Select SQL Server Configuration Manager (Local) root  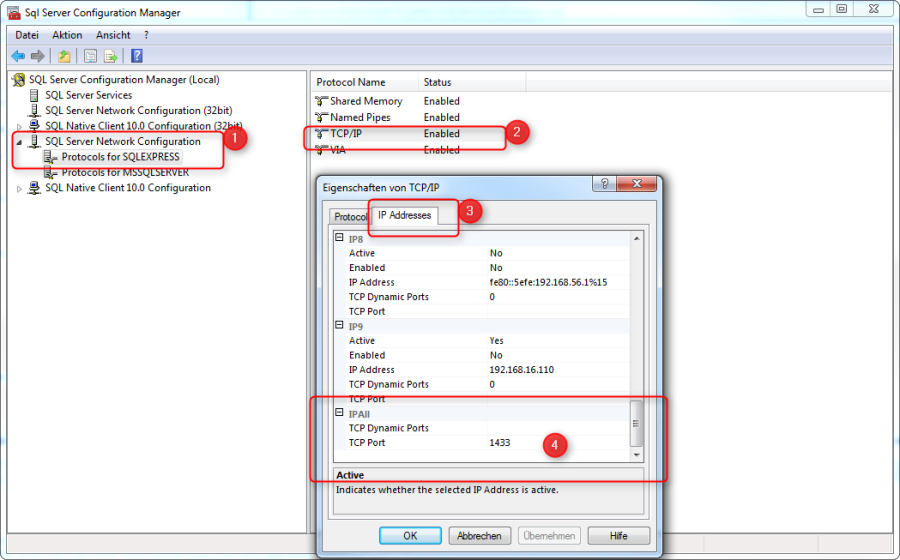[x=124, y=80]
